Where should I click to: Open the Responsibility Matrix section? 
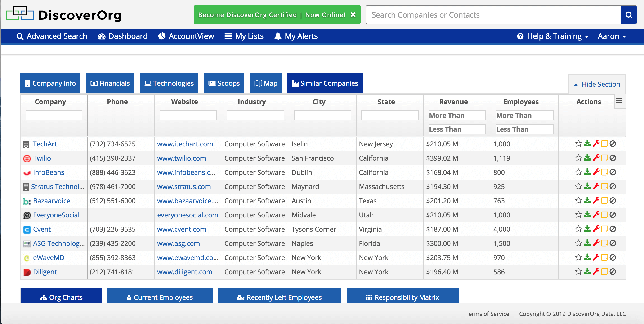403,296
